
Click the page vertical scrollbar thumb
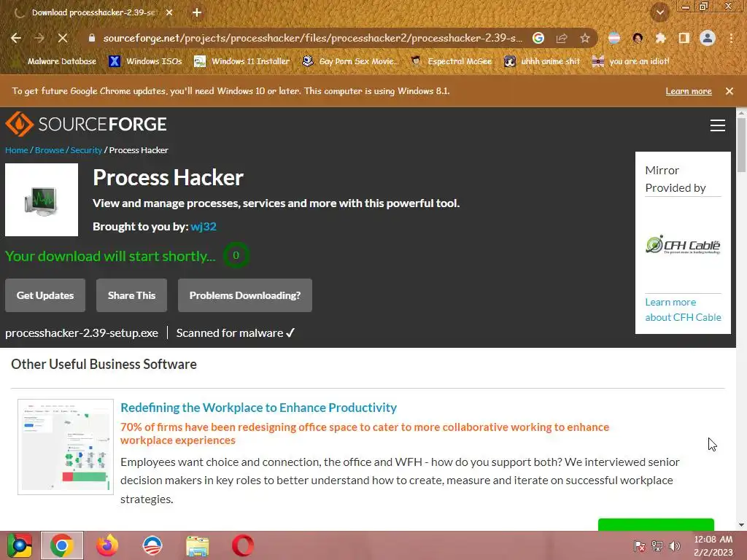741,145
